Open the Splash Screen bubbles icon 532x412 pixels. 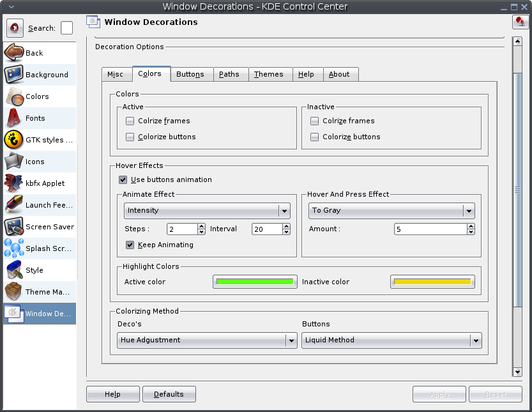tap(13, 248)
